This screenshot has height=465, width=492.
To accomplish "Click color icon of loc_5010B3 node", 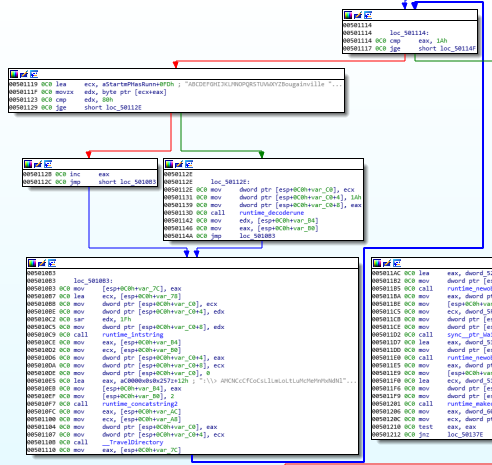I will coord(32,263).
